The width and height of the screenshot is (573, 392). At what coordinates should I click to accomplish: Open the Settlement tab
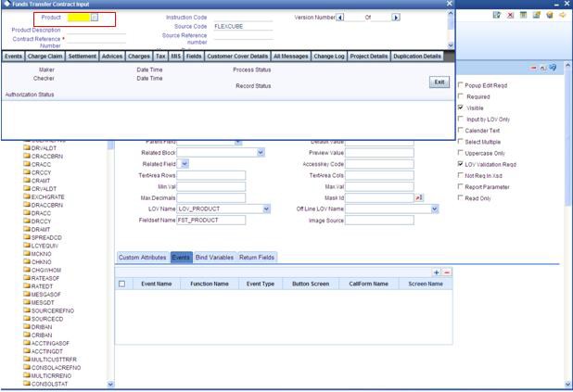click(83, 57)
